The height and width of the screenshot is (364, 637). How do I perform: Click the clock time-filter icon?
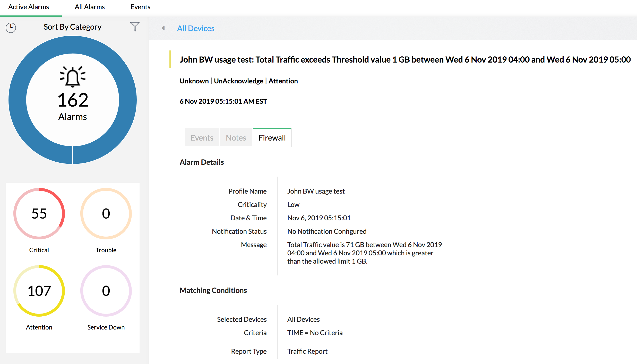11,28
